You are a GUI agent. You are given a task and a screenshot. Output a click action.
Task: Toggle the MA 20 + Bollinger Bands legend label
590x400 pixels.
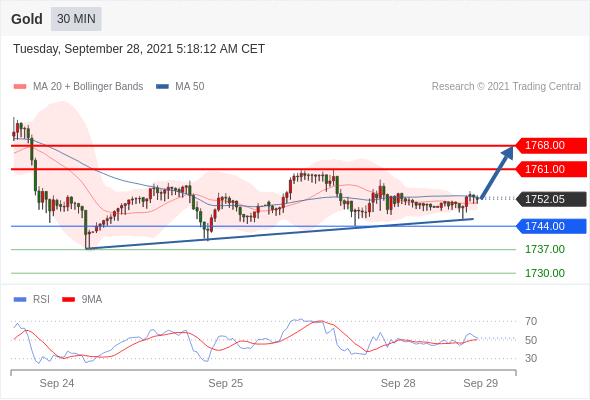click(88, 87)
